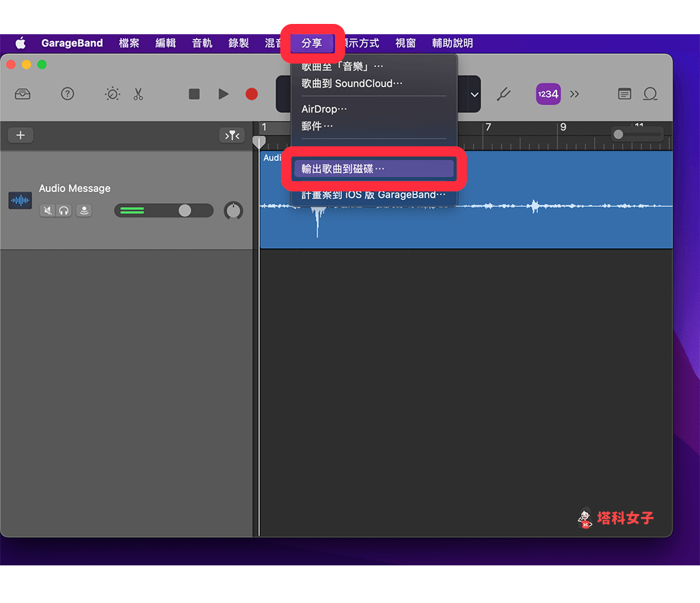Open Smart Controls dial icon
Viewport: 700px width, 603px height.
pos(113,94)
